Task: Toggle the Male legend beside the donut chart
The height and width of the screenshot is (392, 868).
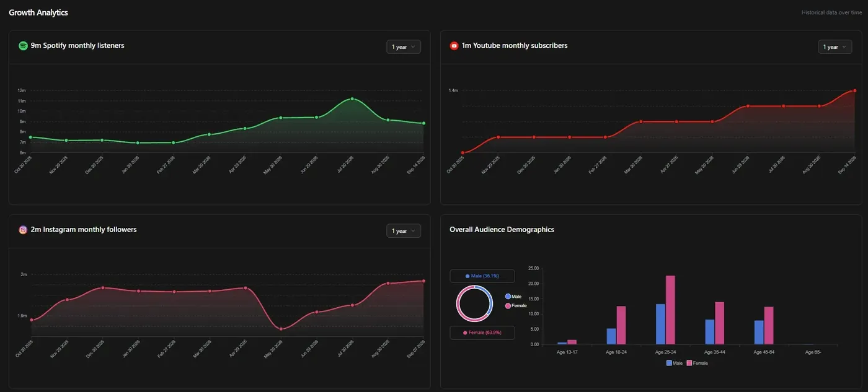Action: (513, 297)
